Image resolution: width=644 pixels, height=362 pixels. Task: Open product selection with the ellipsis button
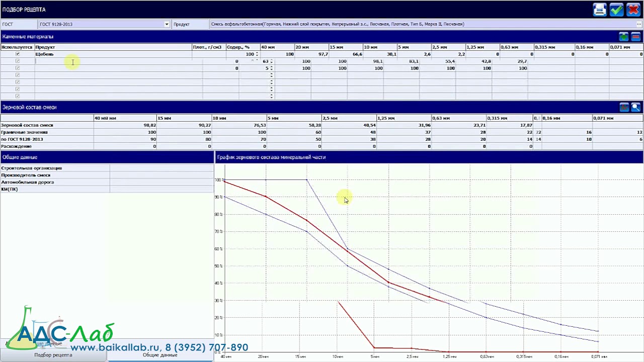tap(639, 24)
